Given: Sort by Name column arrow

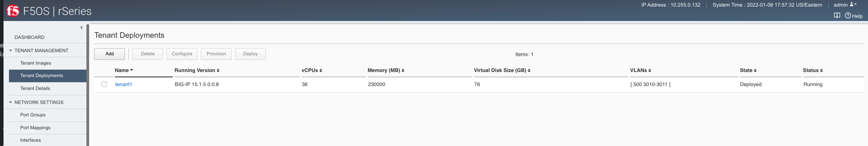Looking at the screenshot, I should (x=132, y=70).
